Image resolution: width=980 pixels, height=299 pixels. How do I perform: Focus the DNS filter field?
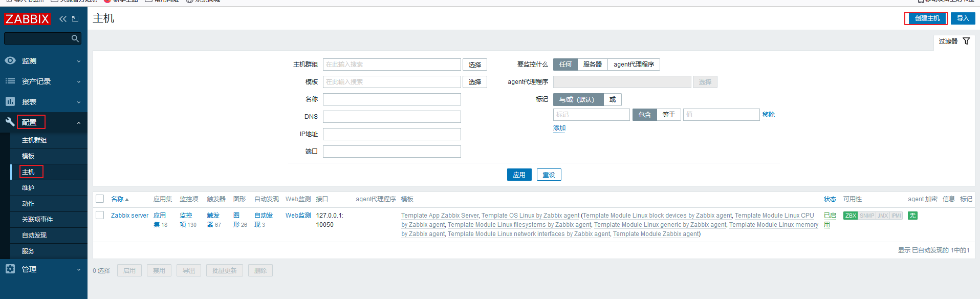(x=392, y=117)
